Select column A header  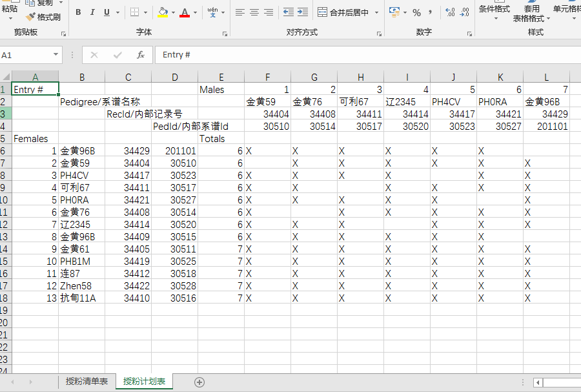click(x=36, y=77)
